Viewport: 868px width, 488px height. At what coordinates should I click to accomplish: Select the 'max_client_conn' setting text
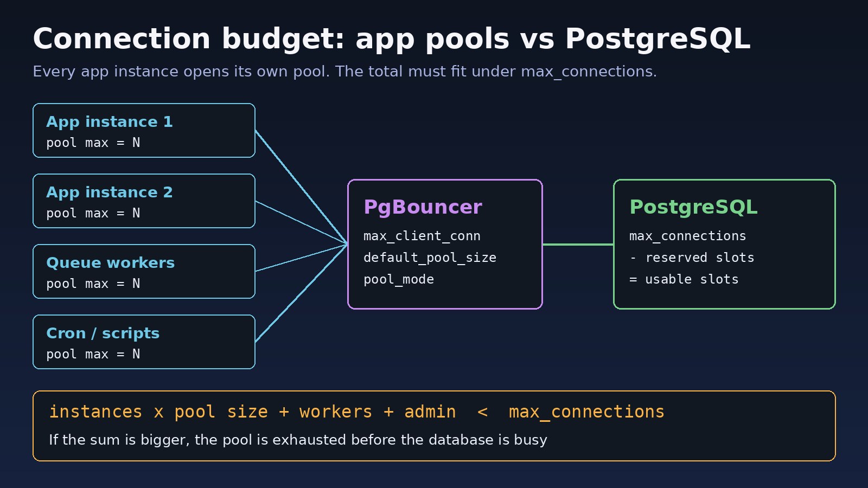(422, 236)
